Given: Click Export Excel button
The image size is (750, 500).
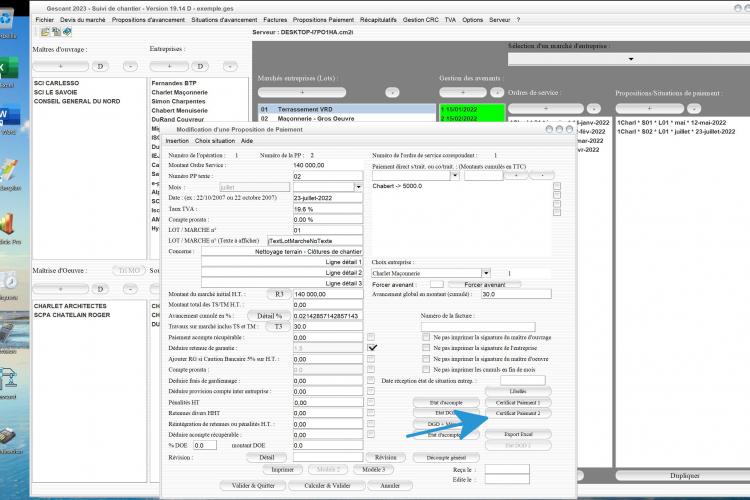Looking at the screenshot, I should click(518, 434).
